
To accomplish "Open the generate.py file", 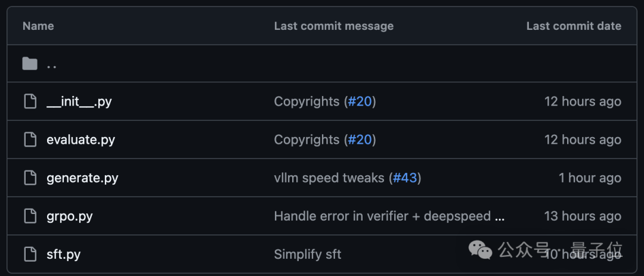I will click(82, 178).
